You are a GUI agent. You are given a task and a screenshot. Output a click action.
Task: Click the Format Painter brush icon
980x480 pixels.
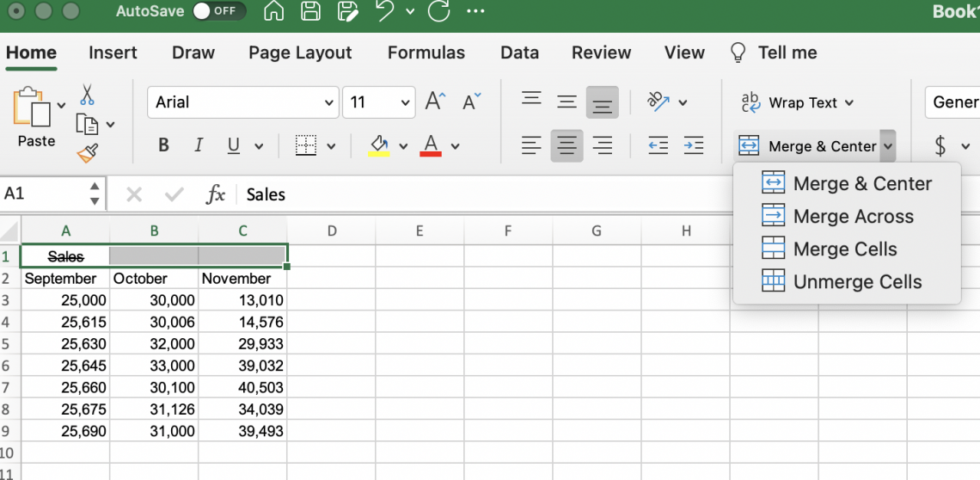tap(88, 153)
